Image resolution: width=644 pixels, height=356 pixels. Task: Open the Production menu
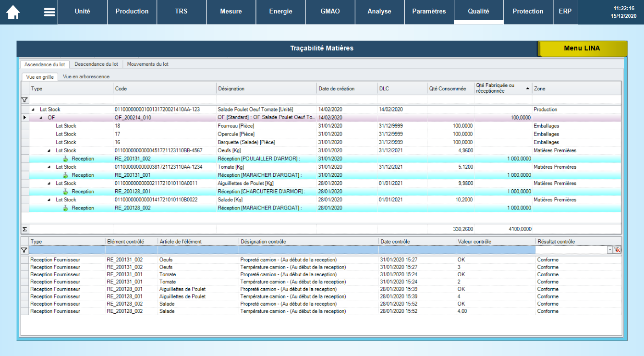(x=132, y=12)
